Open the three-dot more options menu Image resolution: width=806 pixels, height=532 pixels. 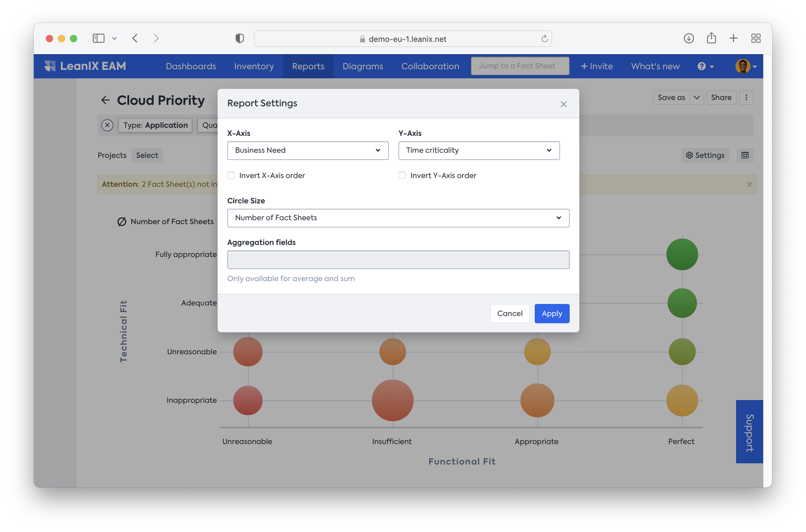746,97
